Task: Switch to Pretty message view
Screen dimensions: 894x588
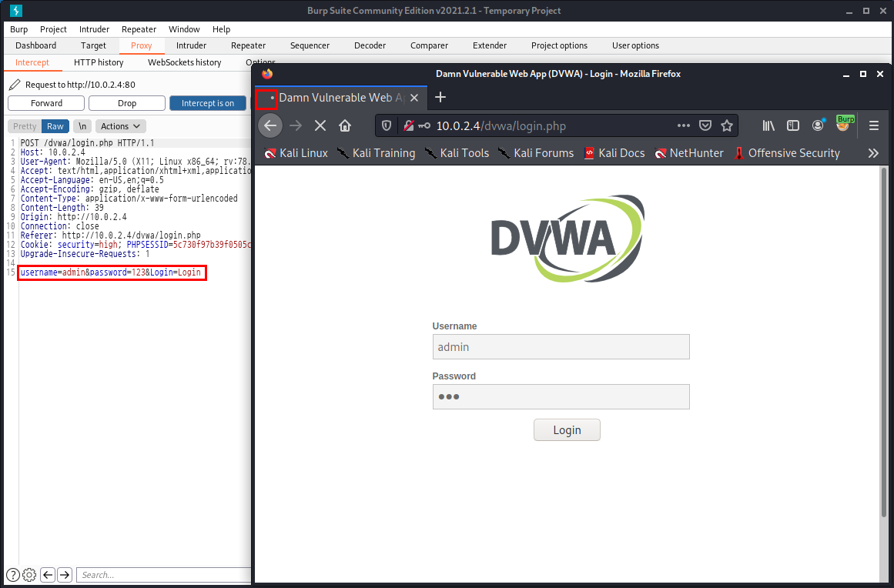Action: pos(25,126)
